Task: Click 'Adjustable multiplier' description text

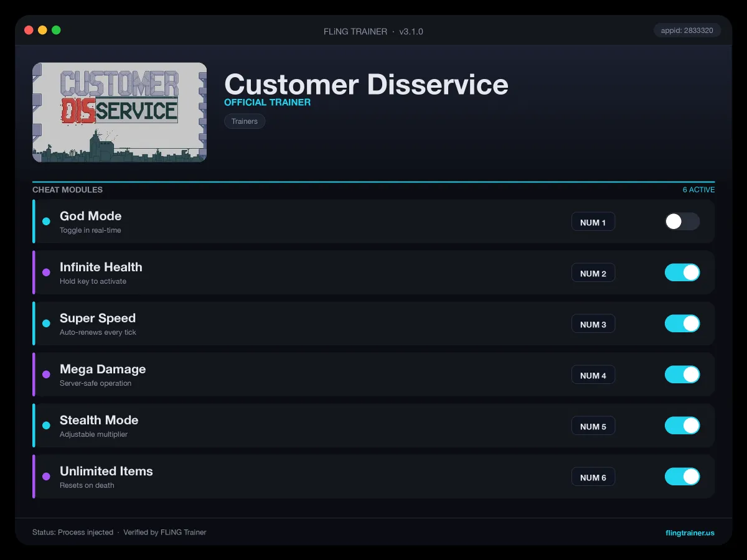Action: (93, 434)
